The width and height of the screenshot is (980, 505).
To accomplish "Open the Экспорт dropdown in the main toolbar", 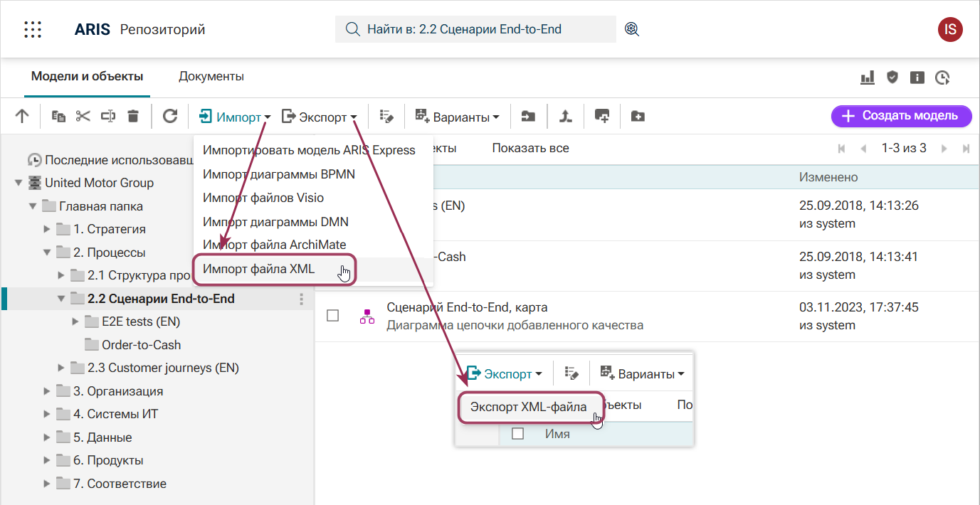I will tap(320, 117).
